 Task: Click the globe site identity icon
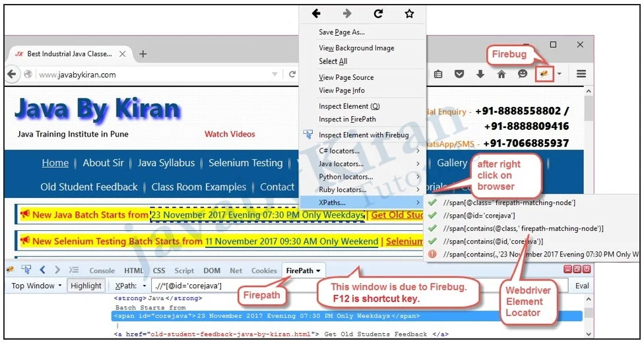[x=28, y=75]
